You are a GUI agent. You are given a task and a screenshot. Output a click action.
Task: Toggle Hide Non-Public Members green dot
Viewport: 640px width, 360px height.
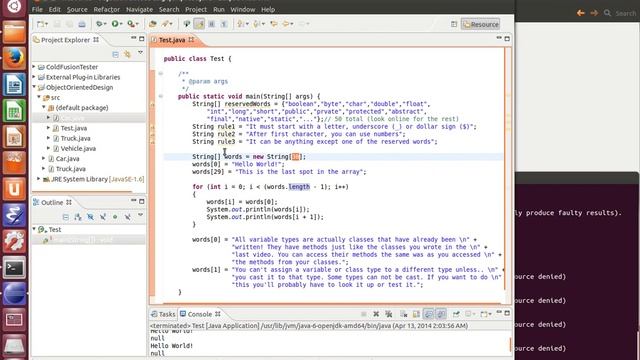click(x=115, y=217)
